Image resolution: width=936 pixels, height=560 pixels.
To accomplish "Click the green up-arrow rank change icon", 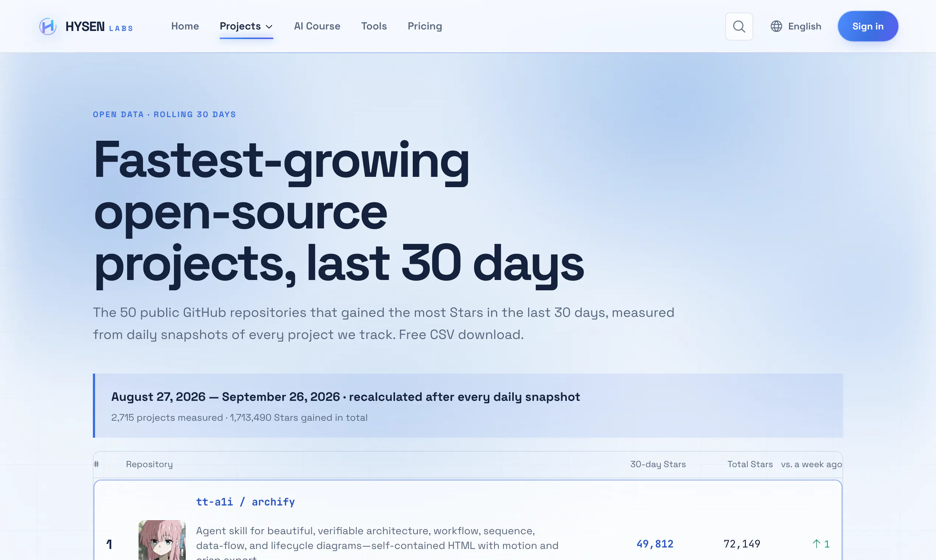I will (x=816, y=544).
